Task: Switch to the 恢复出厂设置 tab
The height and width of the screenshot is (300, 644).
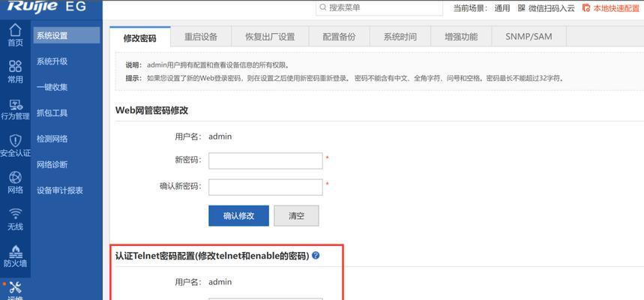Action: [x=270, y=37]
